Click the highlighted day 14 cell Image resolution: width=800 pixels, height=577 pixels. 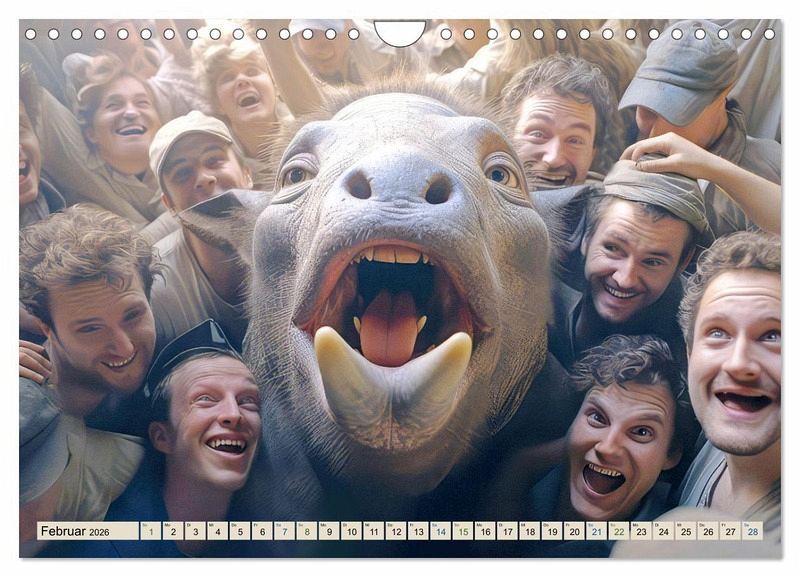[440, 531]
